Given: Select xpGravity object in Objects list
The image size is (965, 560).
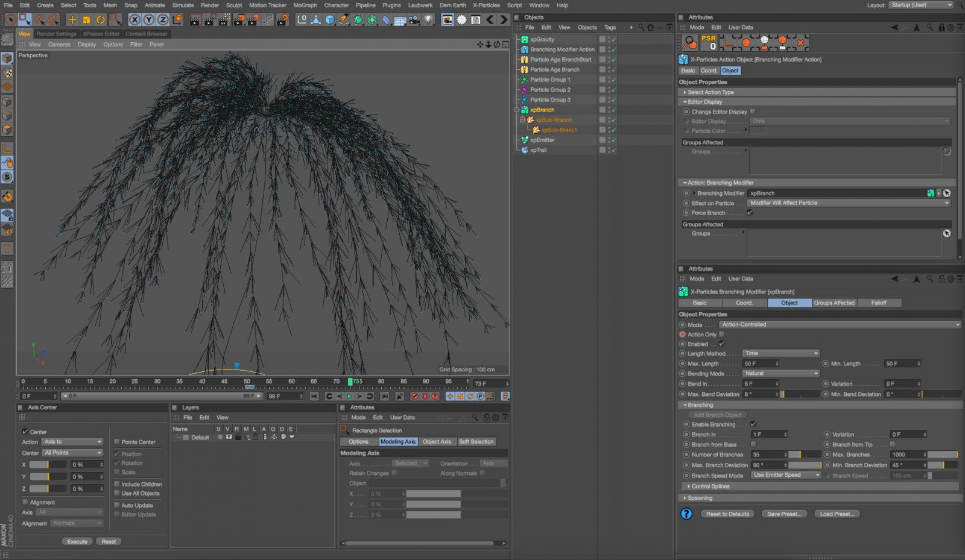Looking at the screenshot, I should pos(542,39).
